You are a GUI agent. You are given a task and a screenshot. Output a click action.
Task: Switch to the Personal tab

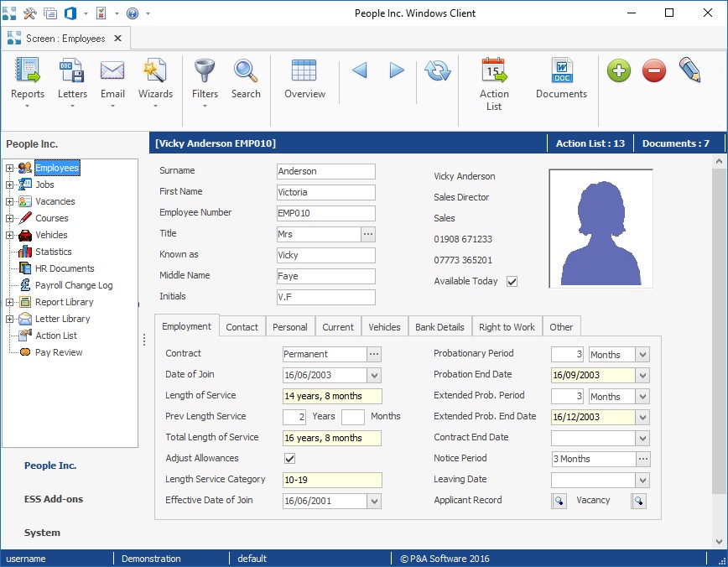pyautogui.click(x=289, y=327)
